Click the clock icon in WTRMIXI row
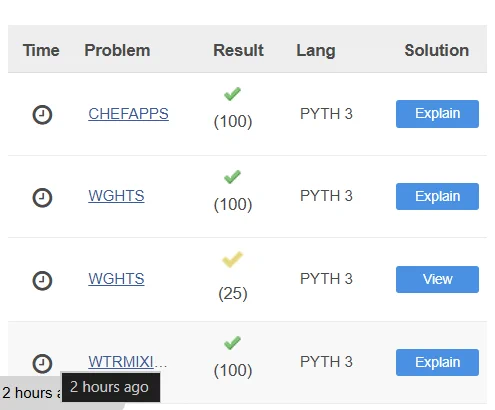The width and height of the screenshot is (495, 410). tap(42, 363)
